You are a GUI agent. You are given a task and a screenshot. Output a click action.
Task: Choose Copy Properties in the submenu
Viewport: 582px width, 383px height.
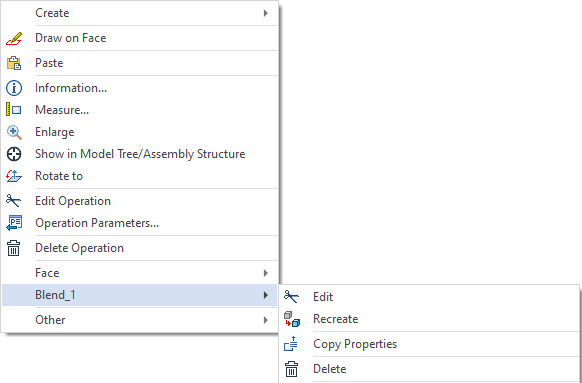(x=429, y=344)
